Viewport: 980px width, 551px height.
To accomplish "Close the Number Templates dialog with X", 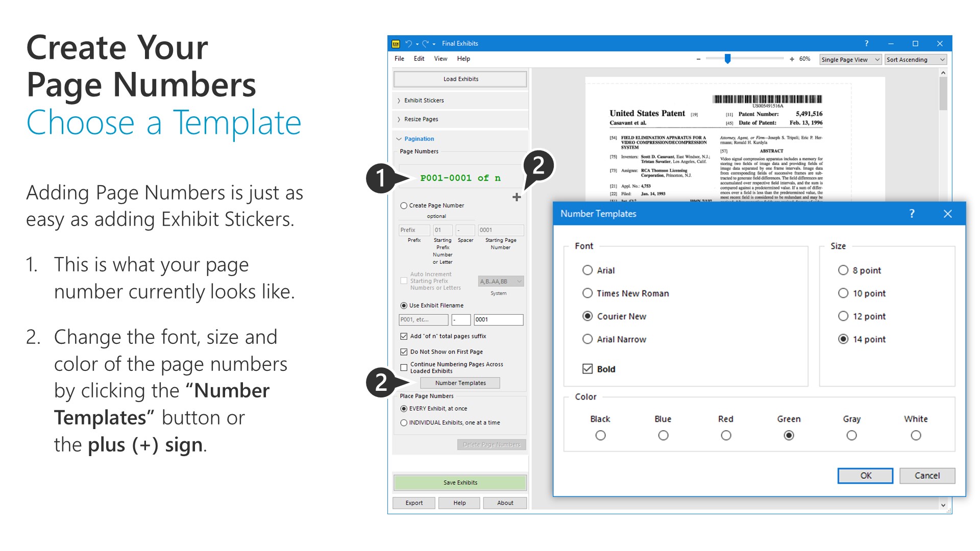I will point(947,214).
